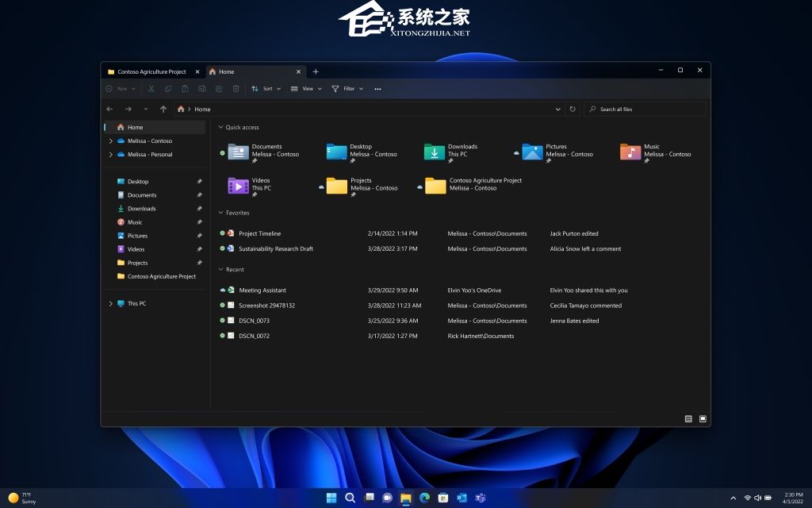
Task: Open the Filter dropdown menu
Action: (x=347, y=89)
